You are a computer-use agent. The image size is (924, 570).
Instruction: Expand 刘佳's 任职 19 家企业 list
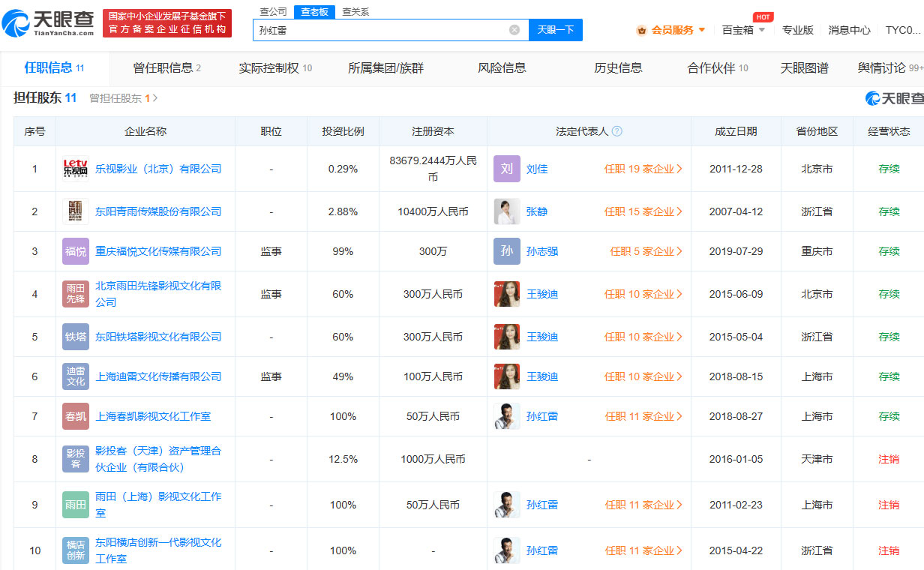pyautogui.click(x=643, y=169)
